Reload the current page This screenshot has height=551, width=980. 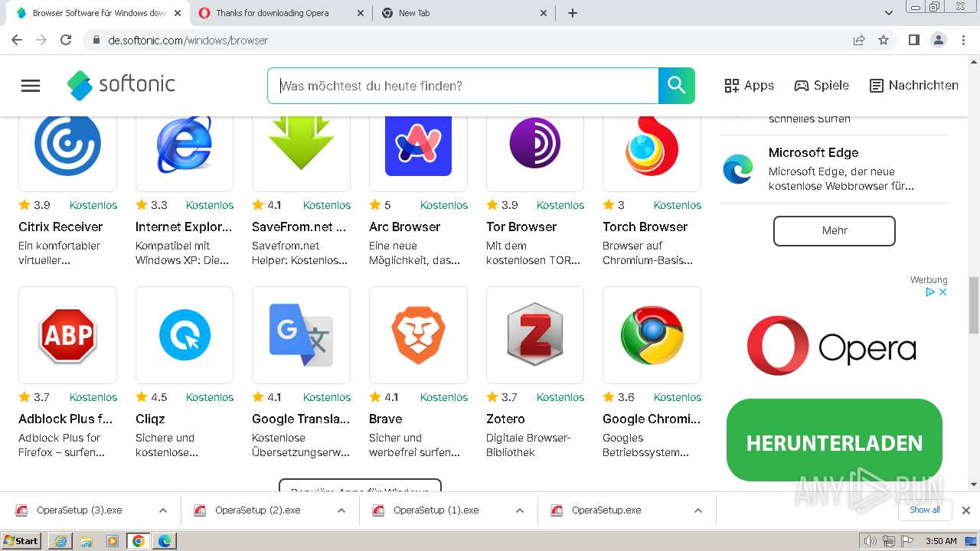tap(66, 40)
